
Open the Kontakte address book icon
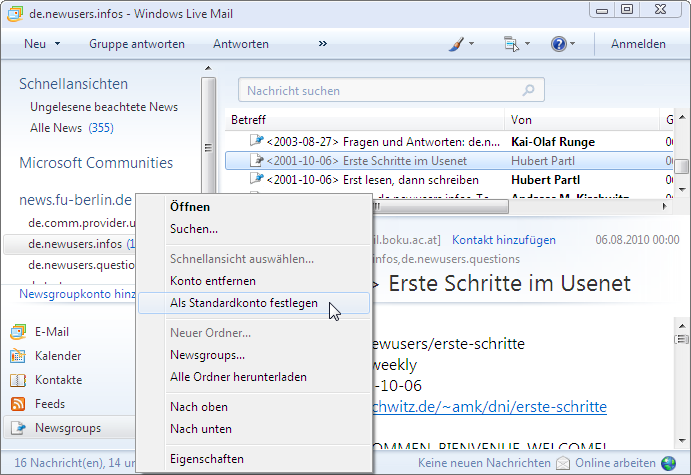click(x=17, y=380)
